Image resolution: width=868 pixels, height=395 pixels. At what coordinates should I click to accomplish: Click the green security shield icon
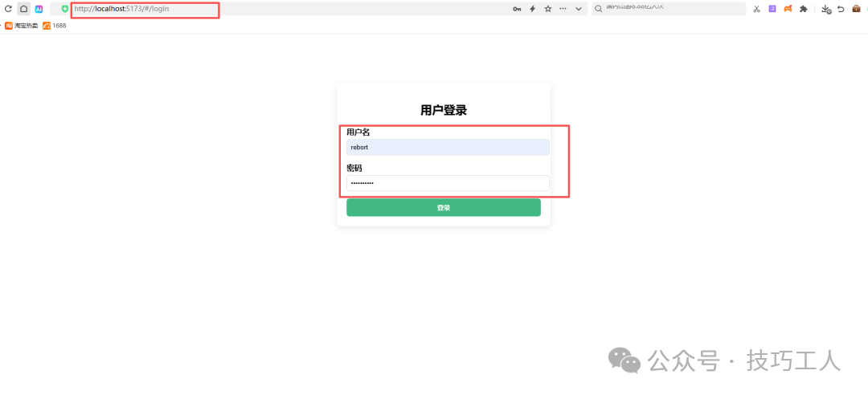[65, 9]
